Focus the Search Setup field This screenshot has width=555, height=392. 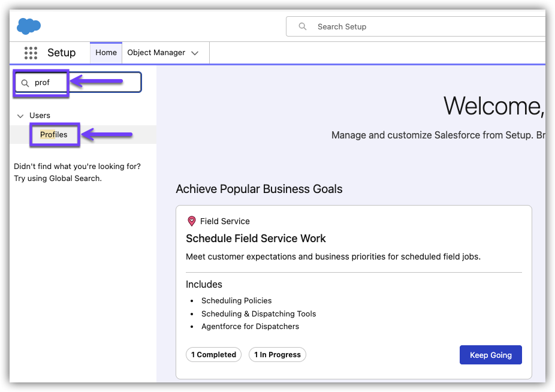420,26
